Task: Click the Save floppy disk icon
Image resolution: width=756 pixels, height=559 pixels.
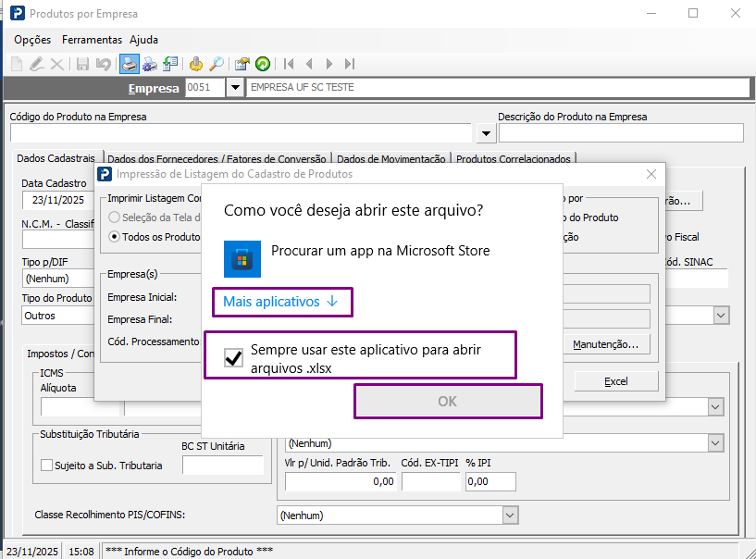Action: coord(82,64)
